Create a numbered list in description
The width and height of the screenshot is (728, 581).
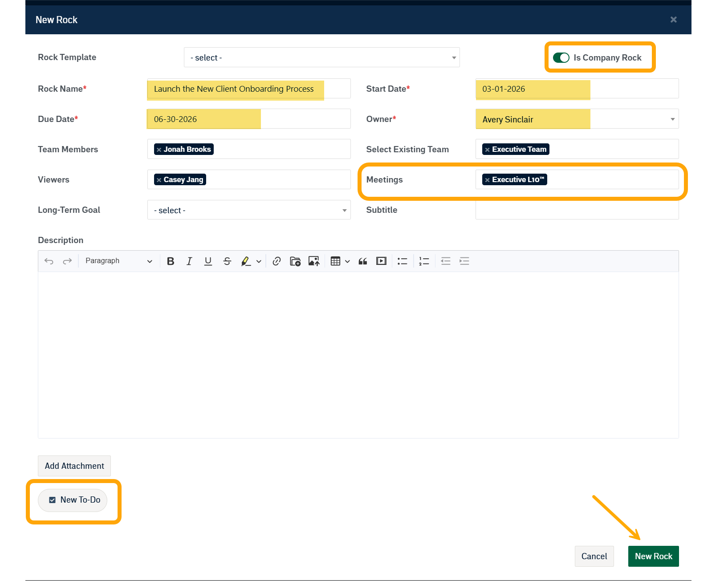[x=424, y=261]
